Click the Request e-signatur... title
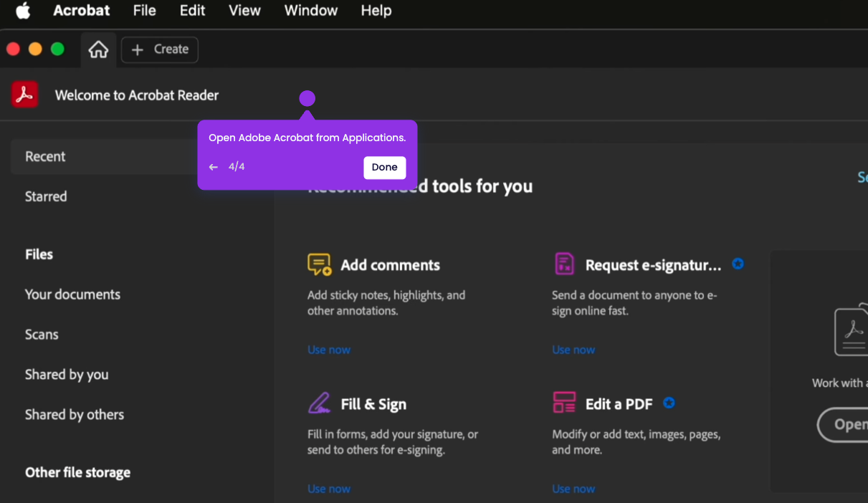The width and height of the screenshot is (868, 503). coord(654,265)
